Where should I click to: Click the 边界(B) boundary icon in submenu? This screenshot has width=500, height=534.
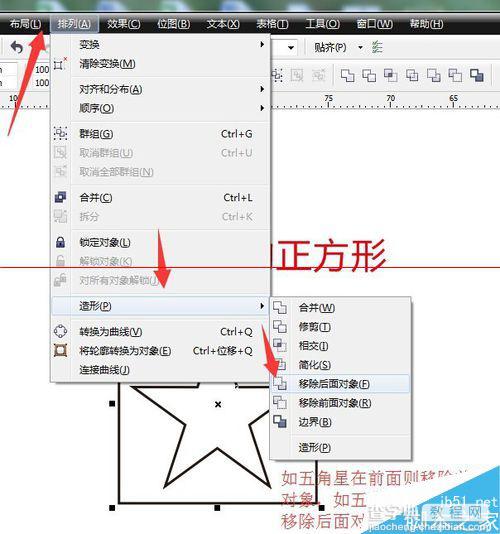pyautogui.click(x=280, y=422)
